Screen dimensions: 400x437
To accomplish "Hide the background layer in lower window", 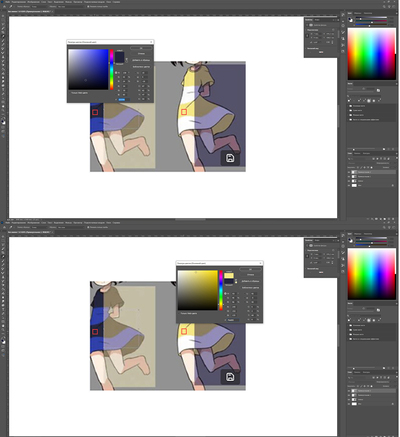I will 349,404.
